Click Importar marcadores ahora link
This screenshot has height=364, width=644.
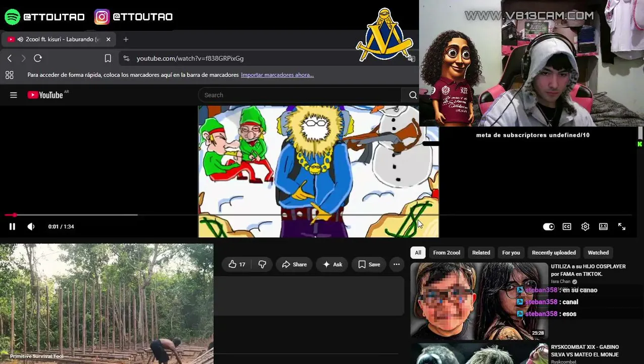point(277,75)
